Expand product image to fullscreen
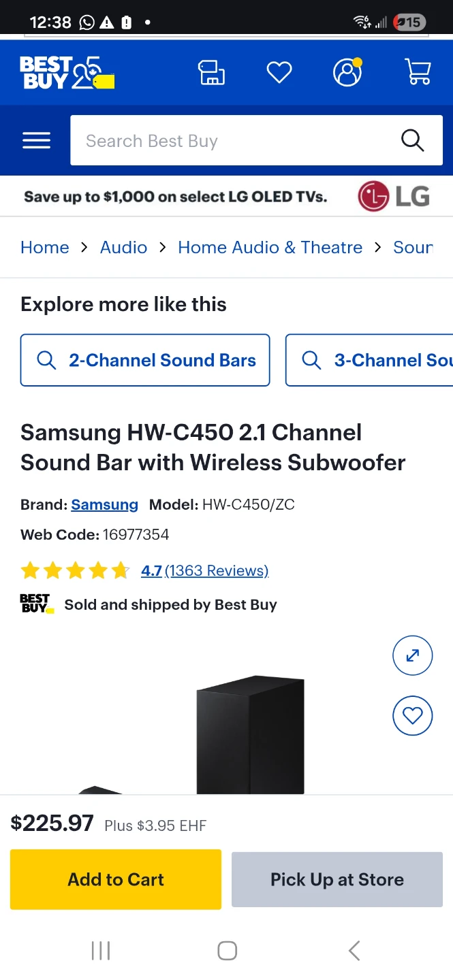 [412, 655]
